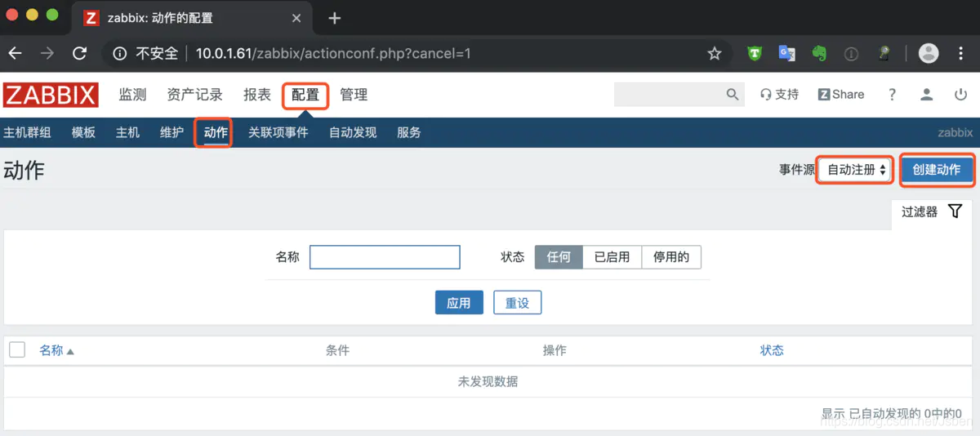Go to the 动作 submenu
980x436 pixels.
(x=216, y=132)
